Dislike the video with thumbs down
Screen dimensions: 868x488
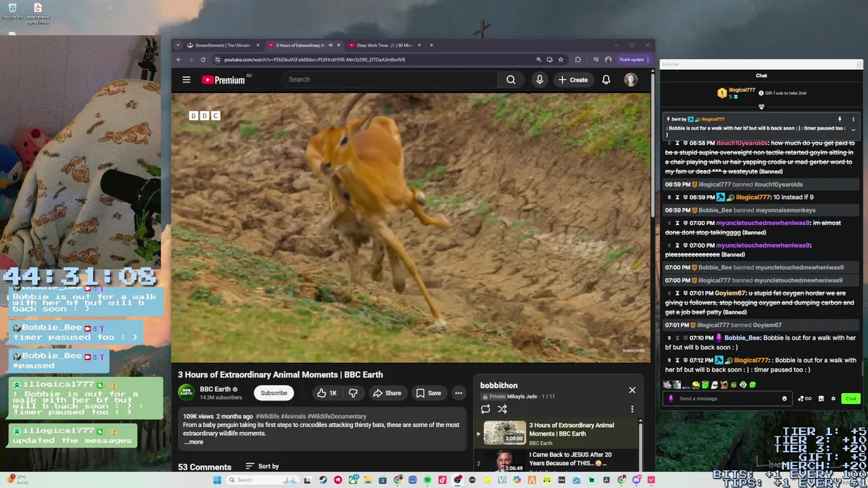click(353, 393)
